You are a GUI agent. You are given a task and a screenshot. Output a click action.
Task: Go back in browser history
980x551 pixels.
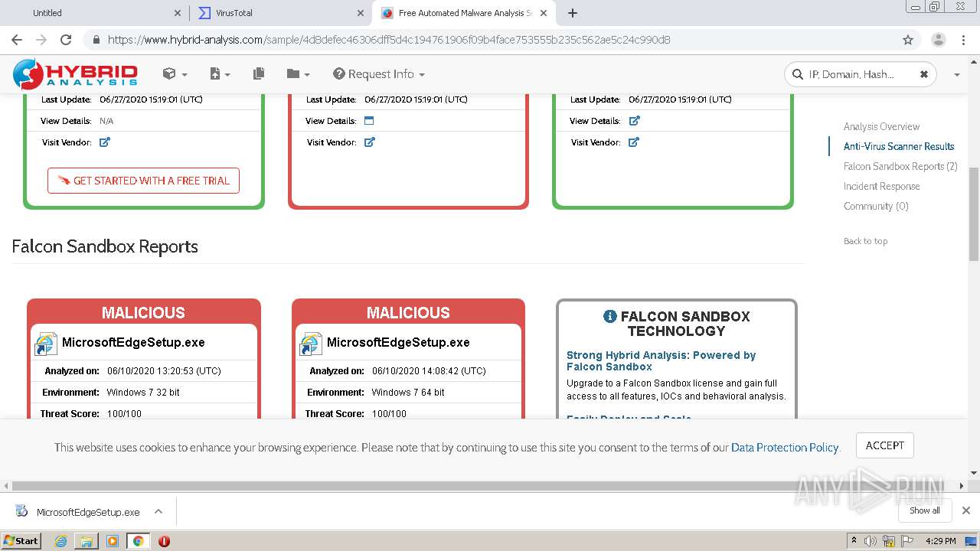click(17, 40)
